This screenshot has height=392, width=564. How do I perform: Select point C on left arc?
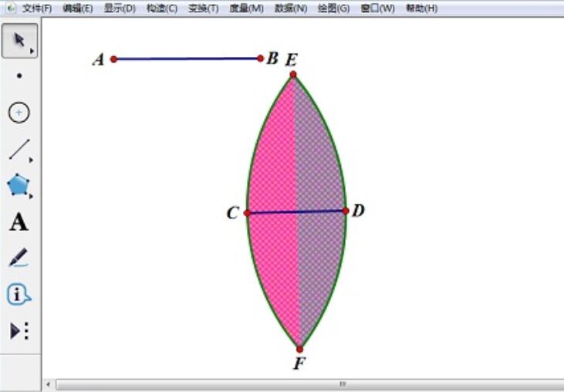[247, 213]
